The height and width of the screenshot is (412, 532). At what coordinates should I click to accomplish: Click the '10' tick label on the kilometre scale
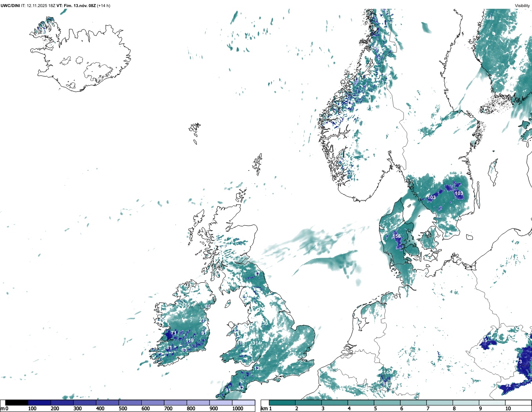tap(508, 409)
